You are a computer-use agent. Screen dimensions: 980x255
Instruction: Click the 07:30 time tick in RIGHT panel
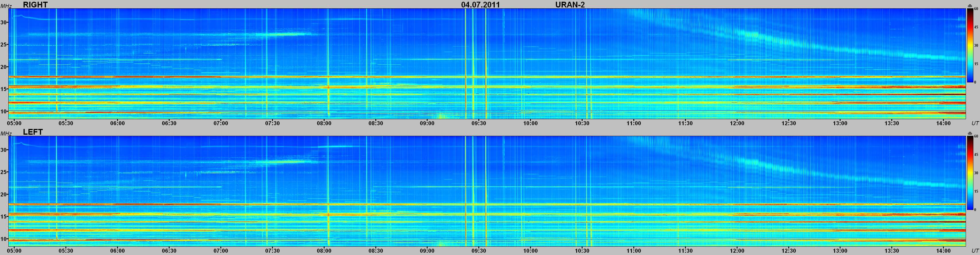[272, 123]
